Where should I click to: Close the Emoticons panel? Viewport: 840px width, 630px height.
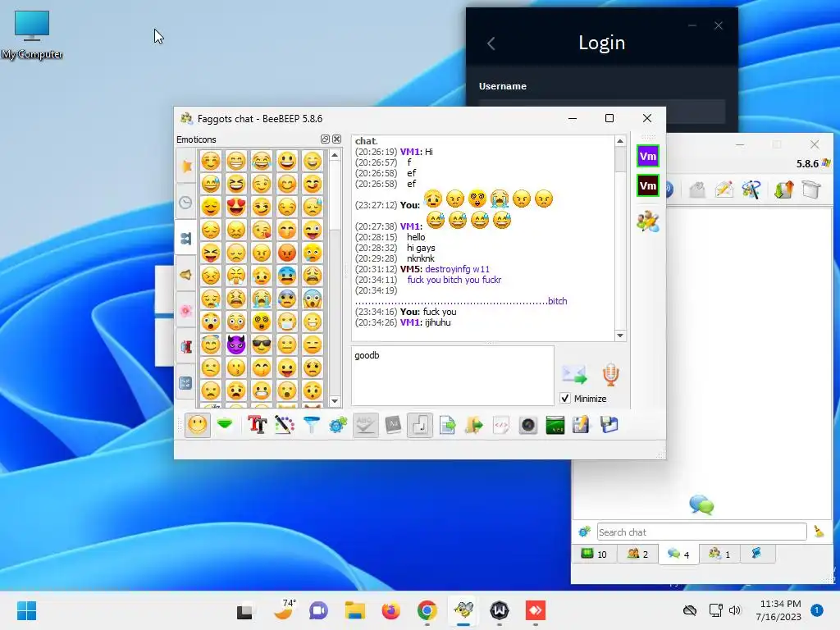[x=336, y=139]
